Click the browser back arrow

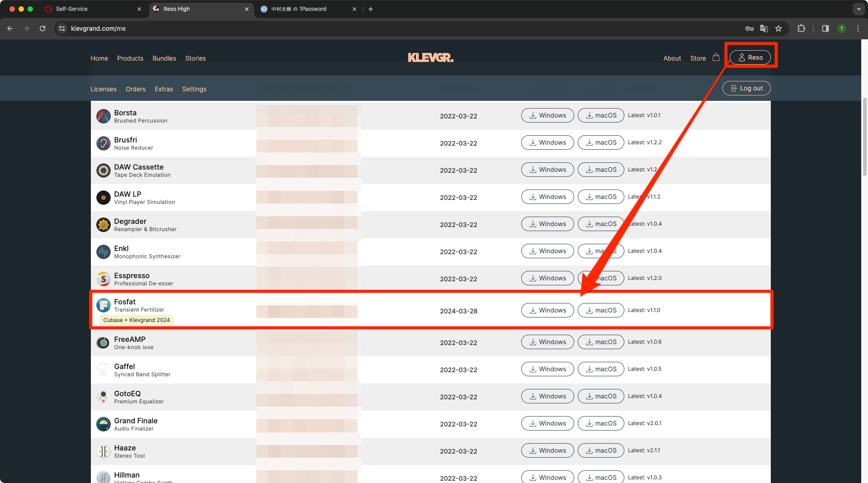[10, 28]
